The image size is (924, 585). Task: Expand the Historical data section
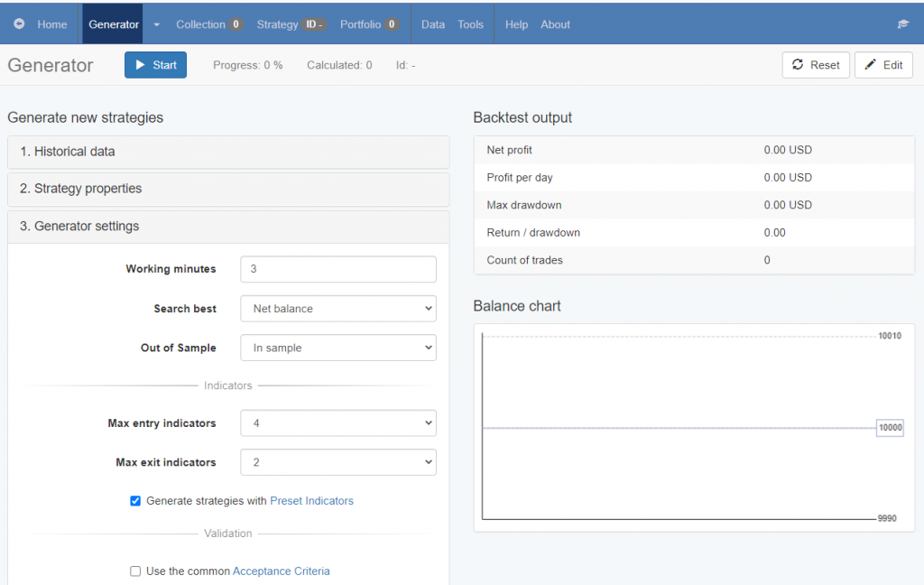click(x=228, y=152)
